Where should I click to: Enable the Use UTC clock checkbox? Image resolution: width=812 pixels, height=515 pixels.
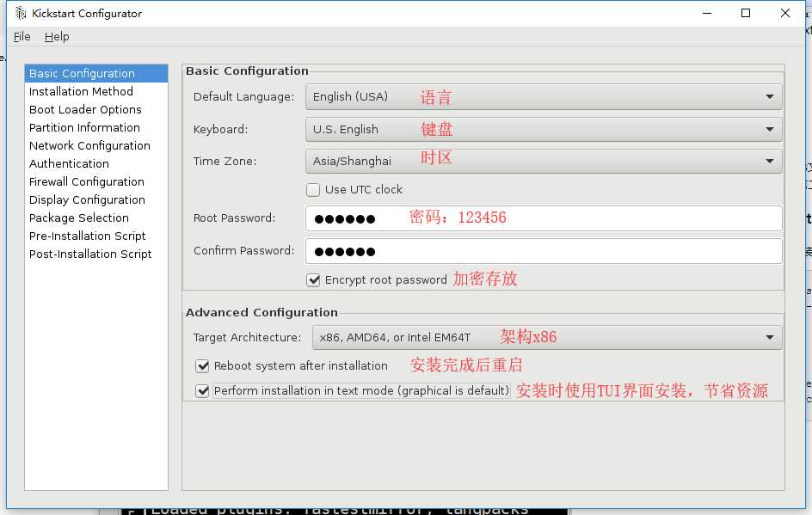[313, 190]
